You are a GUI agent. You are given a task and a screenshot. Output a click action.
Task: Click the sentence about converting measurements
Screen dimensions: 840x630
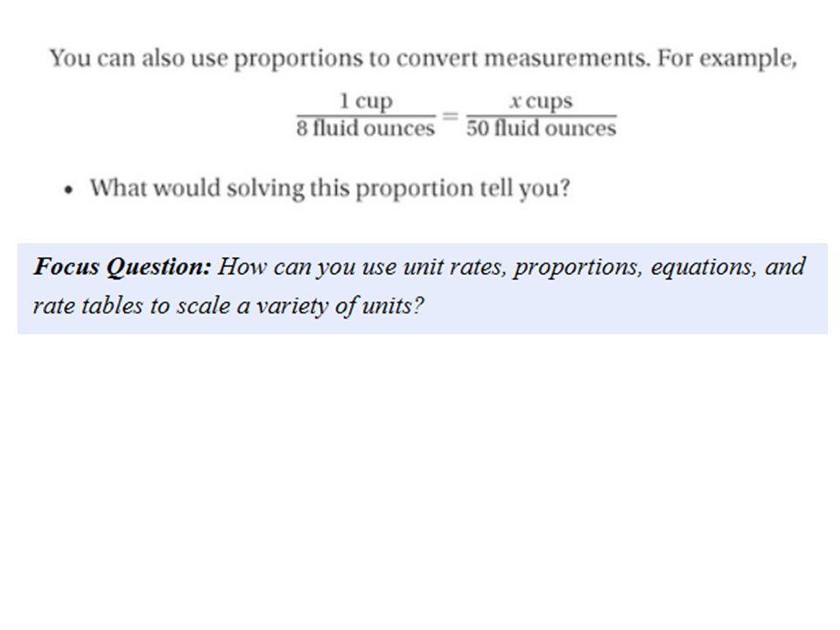[x=423, y=59]
